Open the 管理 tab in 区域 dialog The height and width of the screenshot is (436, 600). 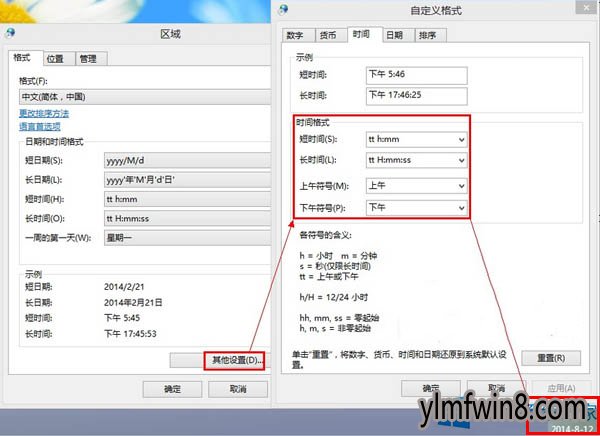(x=88, y=59)
